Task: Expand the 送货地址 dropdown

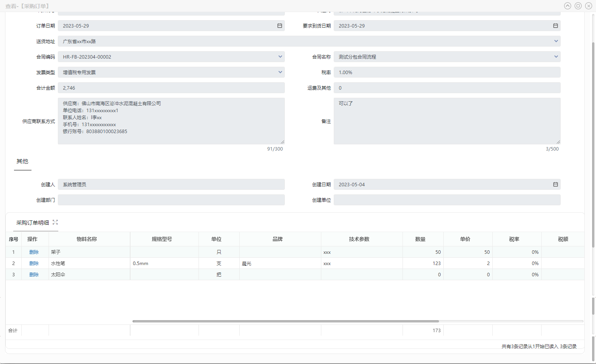Action: click(x=556, y=41)
